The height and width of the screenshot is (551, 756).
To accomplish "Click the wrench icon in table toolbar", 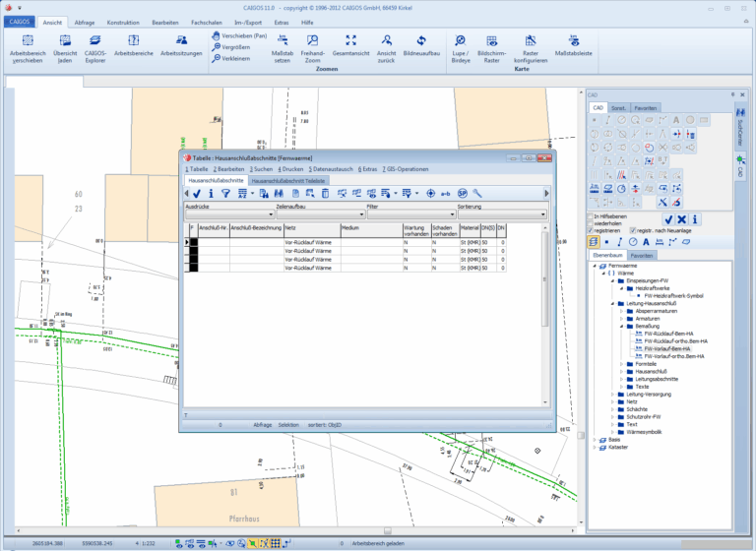I will point(477,193).
